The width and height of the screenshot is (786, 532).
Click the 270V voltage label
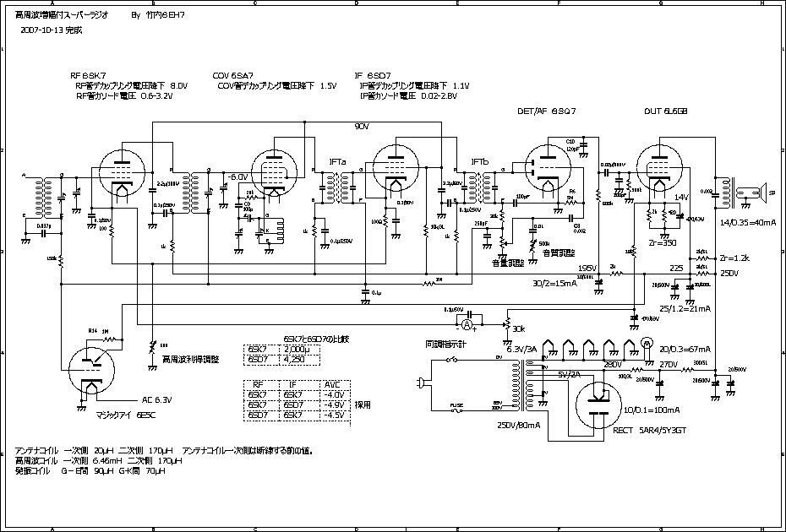(x=669, y=364)
